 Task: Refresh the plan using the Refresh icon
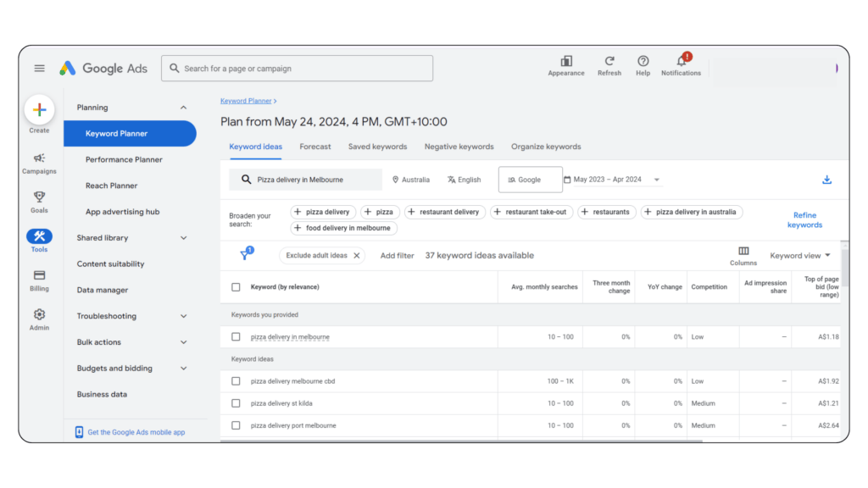coord(609,62)
